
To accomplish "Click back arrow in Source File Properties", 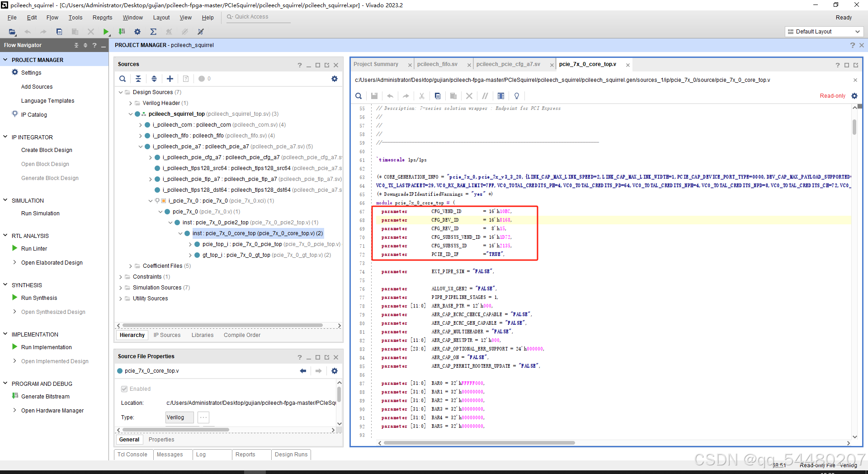I will [303, 371].
